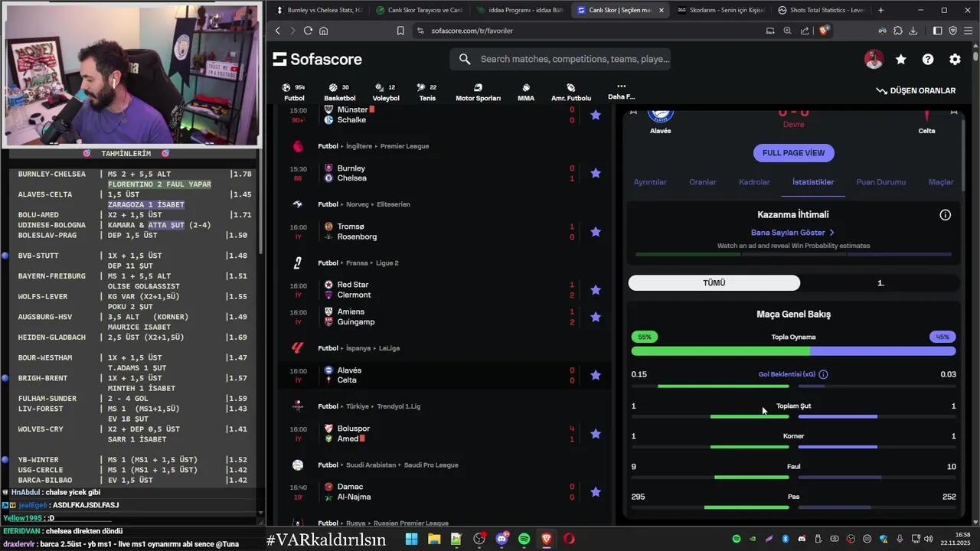This screenshot has height=551, width=980.
Task: Click the FULL PAGE VIEW button
Action: pos(793,153)
